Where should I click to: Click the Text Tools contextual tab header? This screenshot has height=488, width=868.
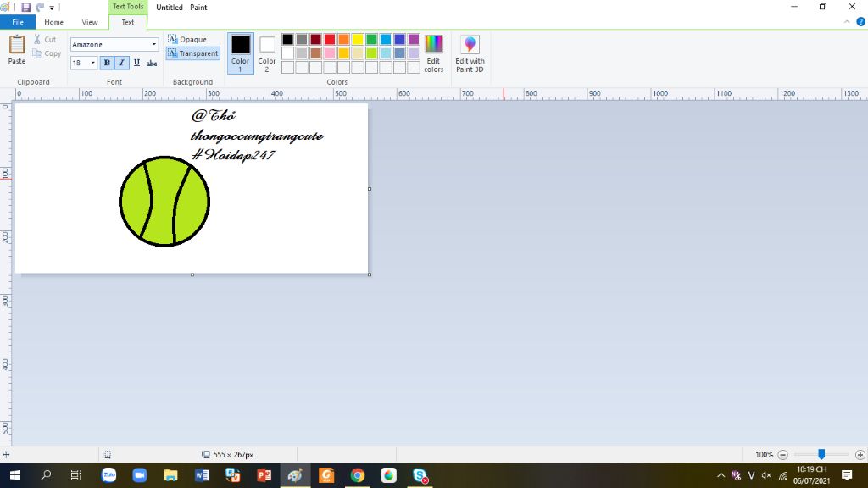coord(128,7)
